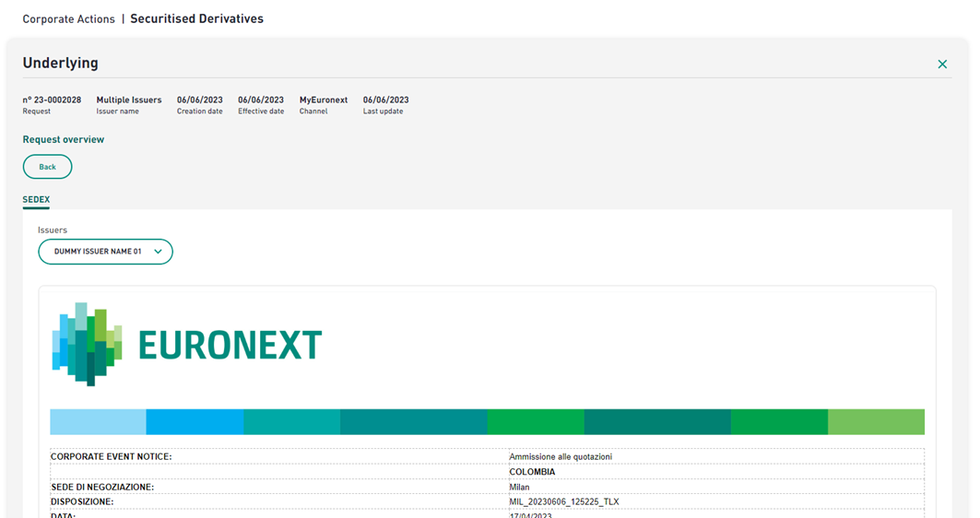Click the MyEuronext channel value
The image size is (980, 518).
click(x=323, y=100)
